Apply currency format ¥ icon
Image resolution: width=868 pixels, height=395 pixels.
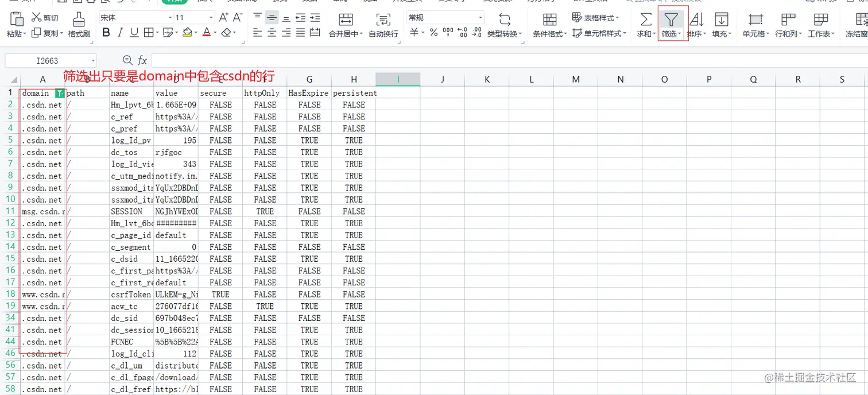click(x=414, y=33)
